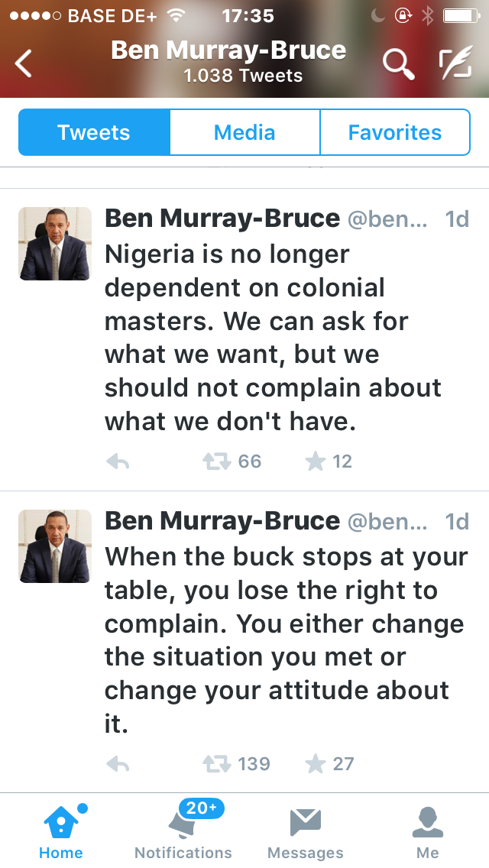Open Notifications with 20+ badge
Image resolution: width=489 pixels, height=868 pixels.
click(183, 831)
